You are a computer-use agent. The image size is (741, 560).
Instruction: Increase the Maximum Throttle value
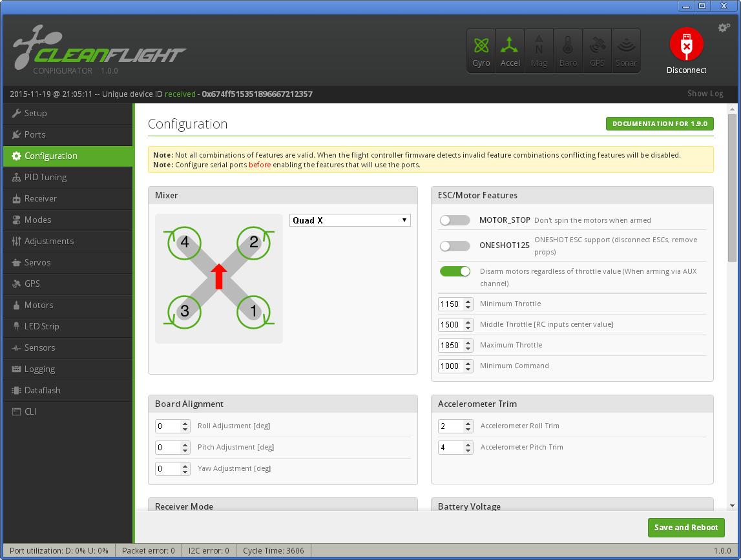click(468, 342)
